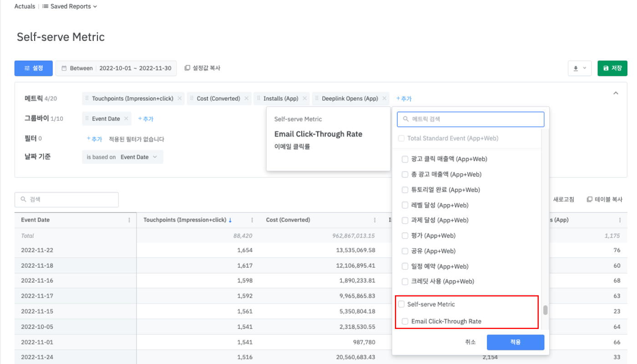This screenshot has width=637, height=364.
Task: Click the download icon button
Action: [x=576, y=68]
